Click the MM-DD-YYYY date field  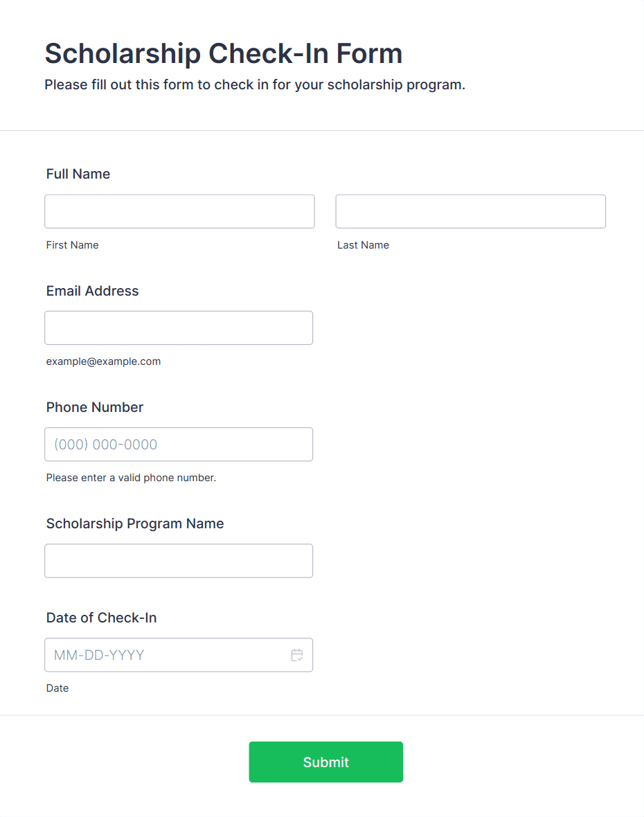tap(166, 655)
